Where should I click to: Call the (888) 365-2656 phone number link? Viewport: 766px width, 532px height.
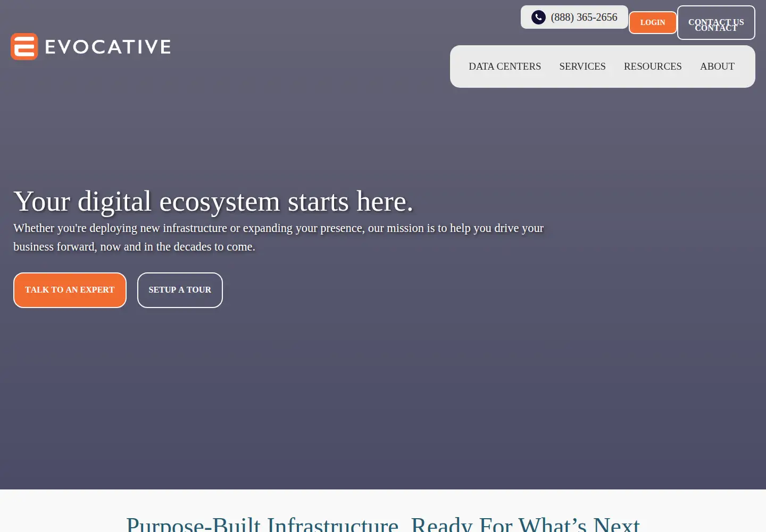pos(574,17)
